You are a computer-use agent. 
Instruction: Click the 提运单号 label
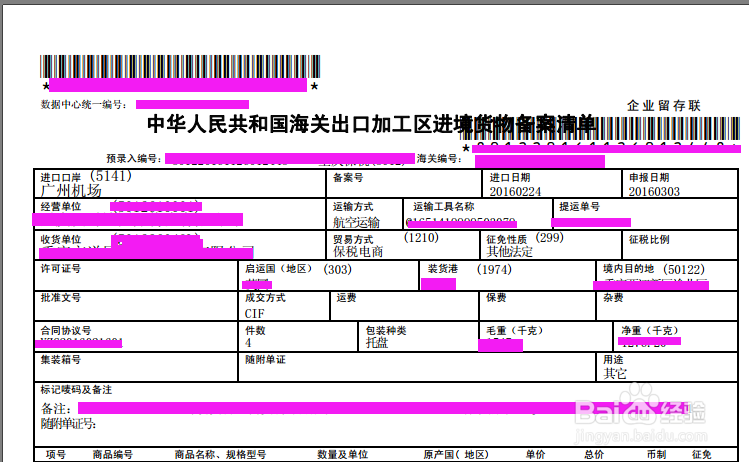click(x=579, y=207)
